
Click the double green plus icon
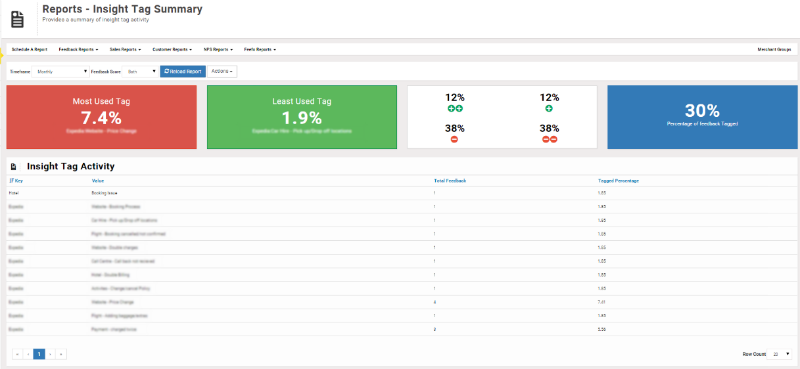tap(455, 109)
